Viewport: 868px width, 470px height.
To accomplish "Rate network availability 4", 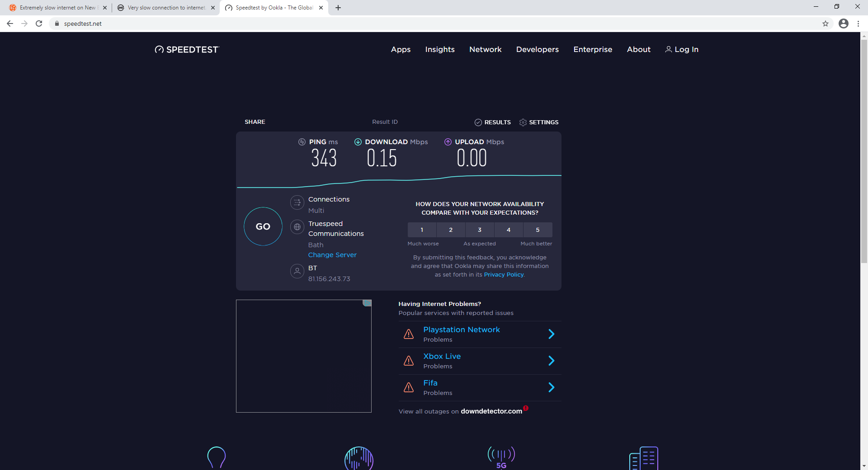I will (x=509, y=230).
